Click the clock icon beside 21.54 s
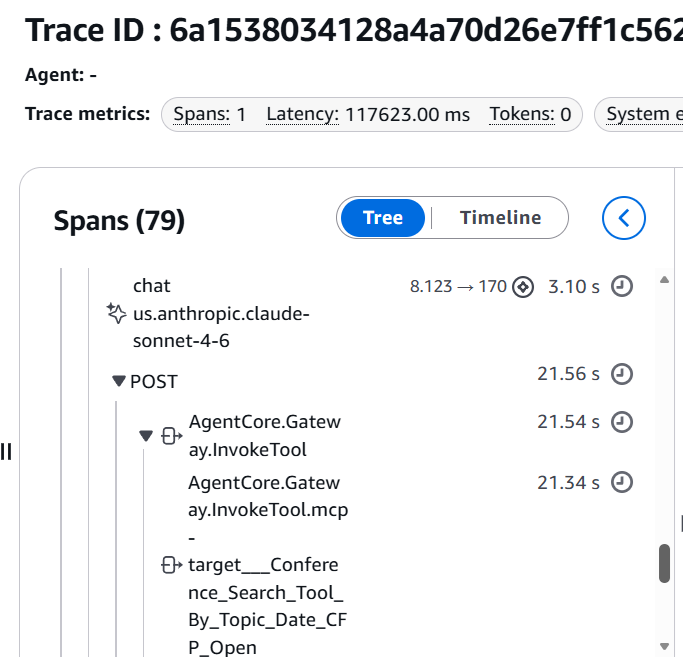 [x=622, y=422]
